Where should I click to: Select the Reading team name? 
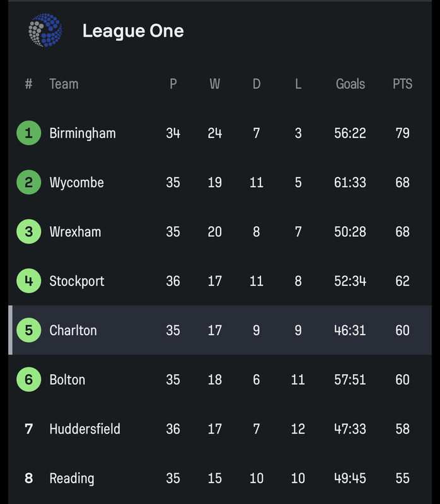pyautogui.click(x=72, y=478)
